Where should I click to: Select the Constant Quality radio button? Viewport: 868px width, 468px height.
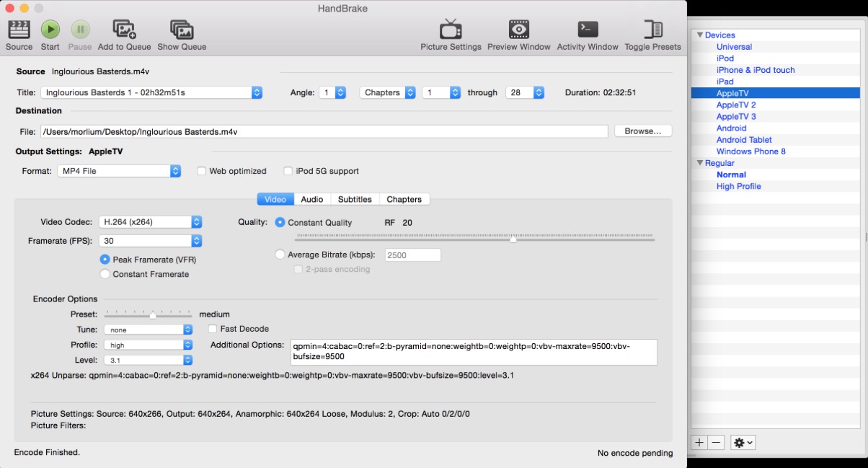click(x=280, y=222)
